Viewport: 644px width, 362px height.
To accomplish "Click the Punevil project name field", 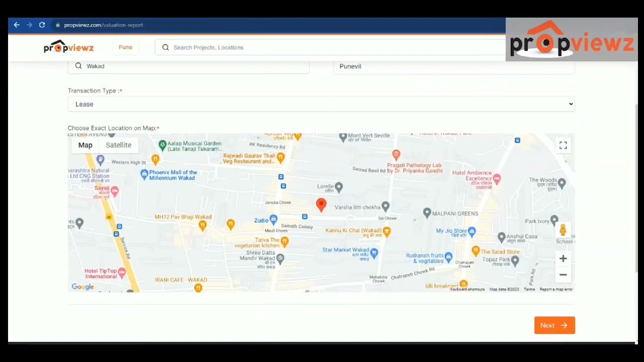I will click(x=453, y=66).
